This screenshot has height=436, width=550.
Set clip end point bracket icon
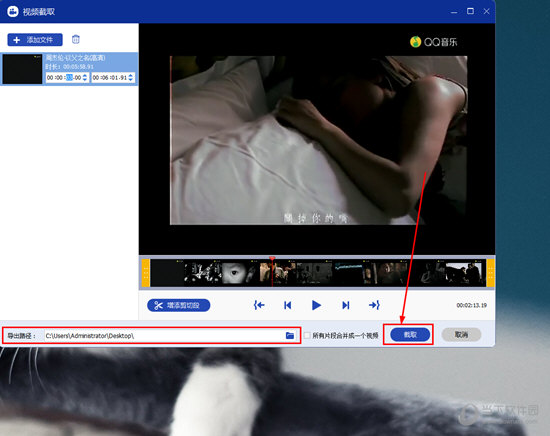(374, 305)
